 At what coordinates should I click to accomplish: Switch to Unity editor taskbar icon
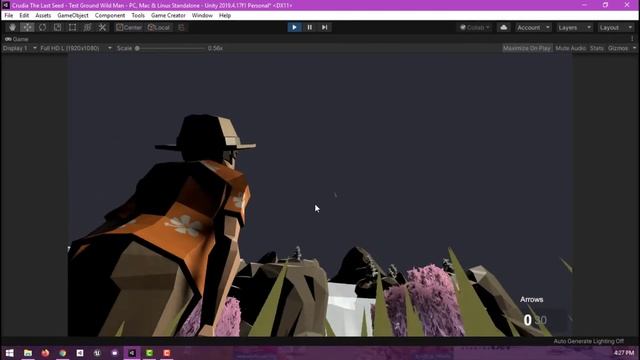[x=132, y=353]
